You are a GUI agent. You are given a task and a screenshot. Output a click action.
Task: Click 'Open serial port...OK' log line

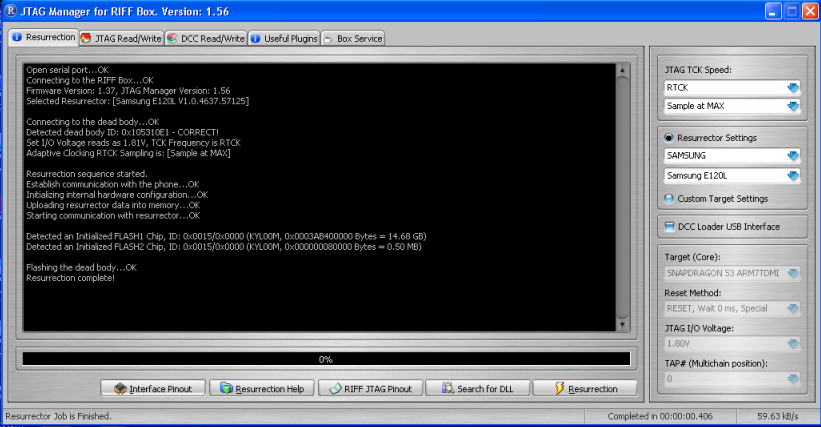pyautogui.click(x=68, y=70)
